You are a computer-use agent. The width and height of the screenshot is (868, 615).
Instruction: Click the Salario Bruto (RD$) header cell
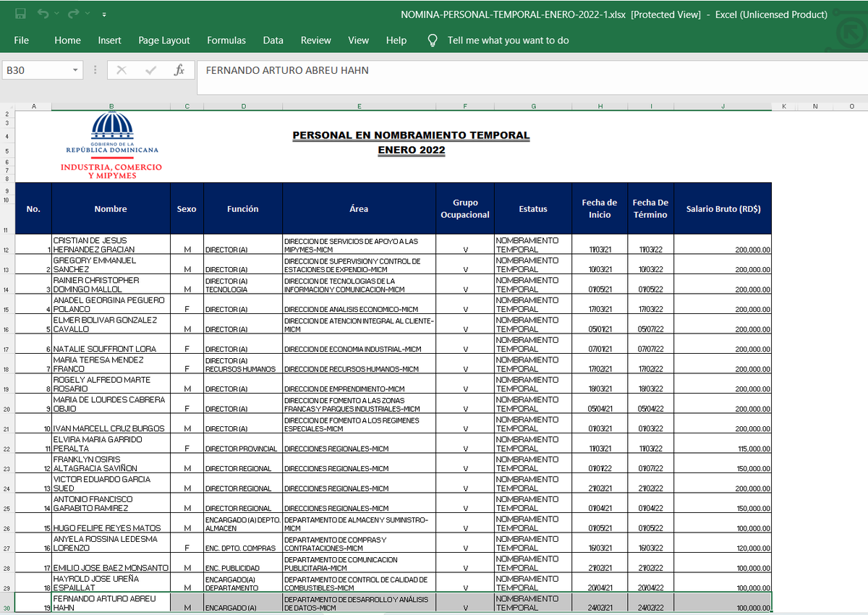(x=723, y=208)
